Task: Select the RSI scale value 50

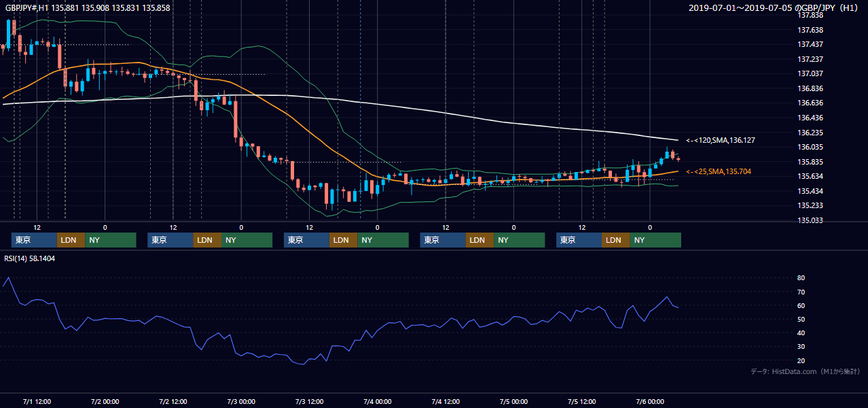Action: coord(801,319)
